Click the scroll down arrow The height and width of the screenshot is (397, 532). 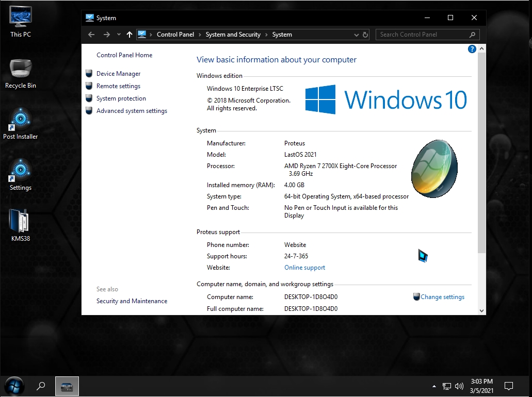coord(481,310)
